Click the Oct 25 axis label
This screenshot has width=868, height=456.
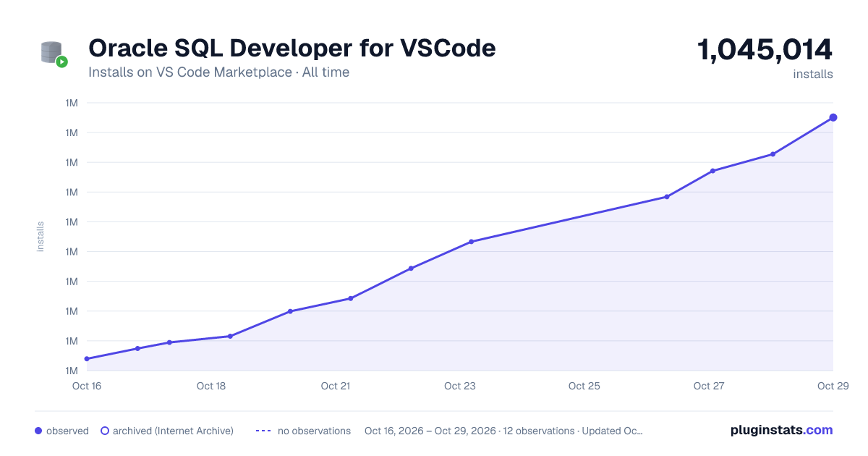[x=584, y=386]
